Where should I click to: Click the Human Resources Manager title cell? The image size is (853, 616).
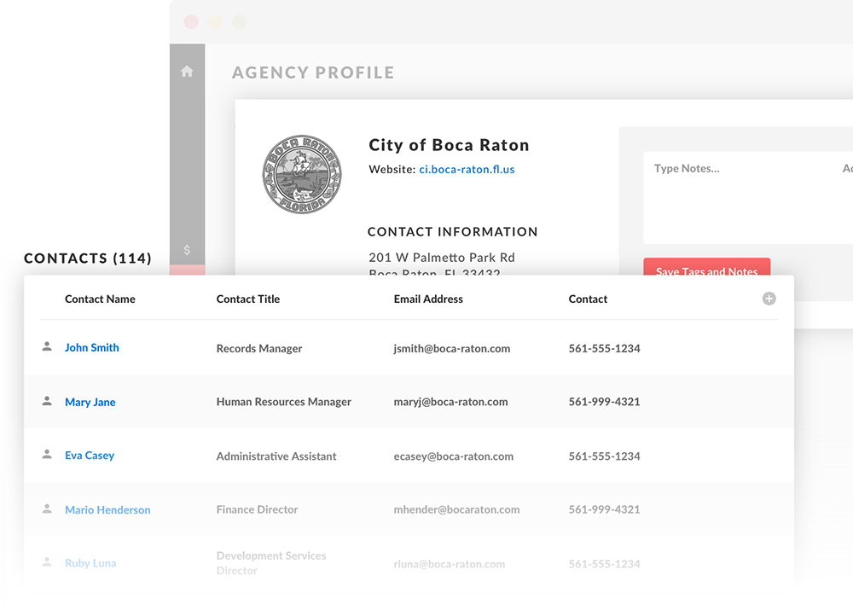(x=284, y=402)
